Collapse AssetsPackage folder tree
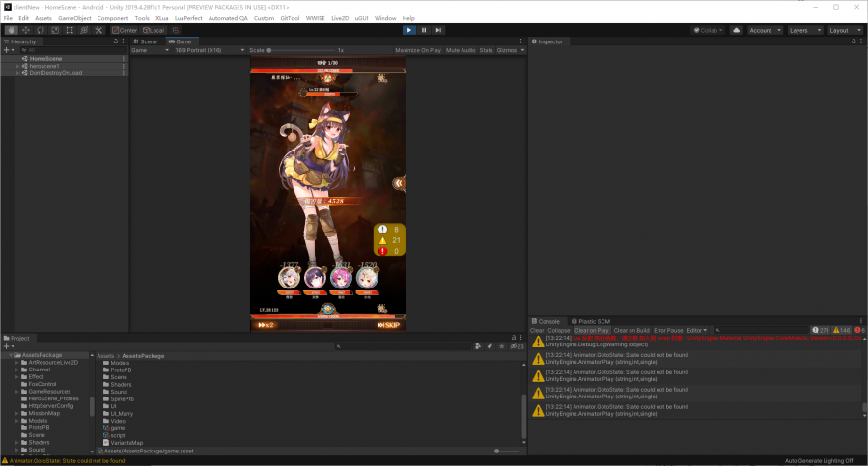Screen dimensions: 868x466 (10, 355)
